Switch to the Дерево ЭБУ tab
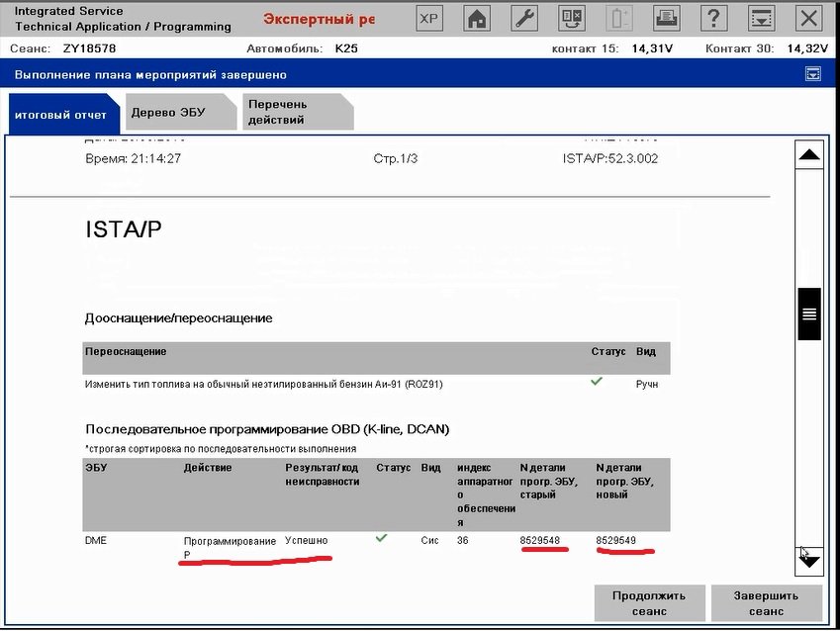This screenshot has height=631, width=840. tap(168, 112)
